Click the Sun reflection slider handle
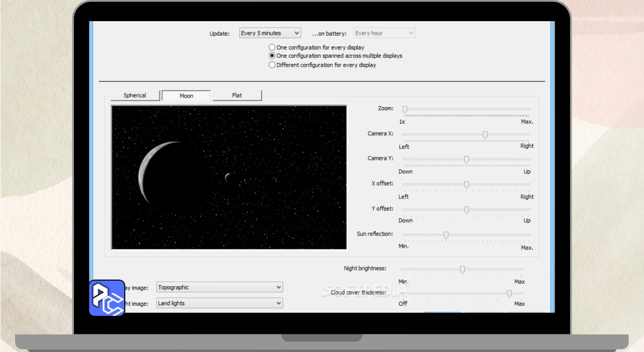This screenshot has height=352, width=644. point(446,235)
